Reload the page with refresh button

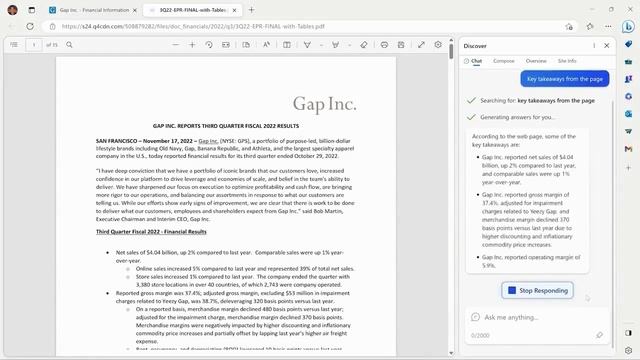pyautogui.click(x=30, y=27)
